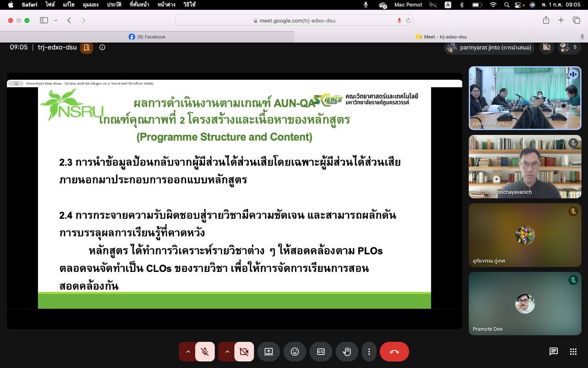Toggle the Safari sidebar
This screenshot has height=368, width=588.
coord(44,20)
